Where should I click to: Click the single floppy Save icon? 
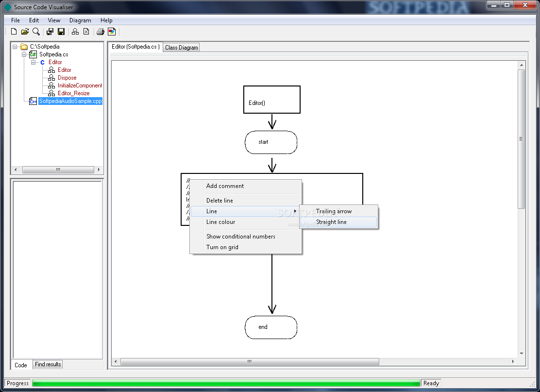(x=61, y=32)
